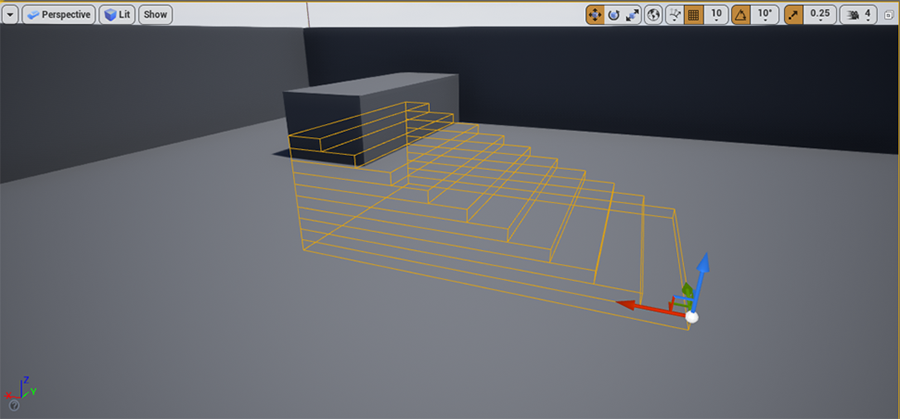Select the translate (move) tool

595,15
